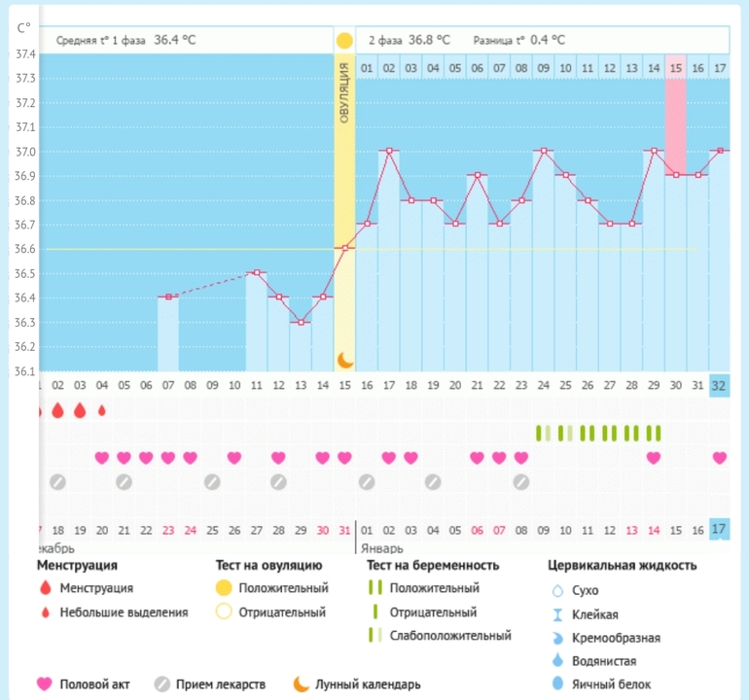Image resolution: width=749 pixels, height=700 pixels.
Task: Click the small spotting drop on cycle day 04
Action: point(101,410)
